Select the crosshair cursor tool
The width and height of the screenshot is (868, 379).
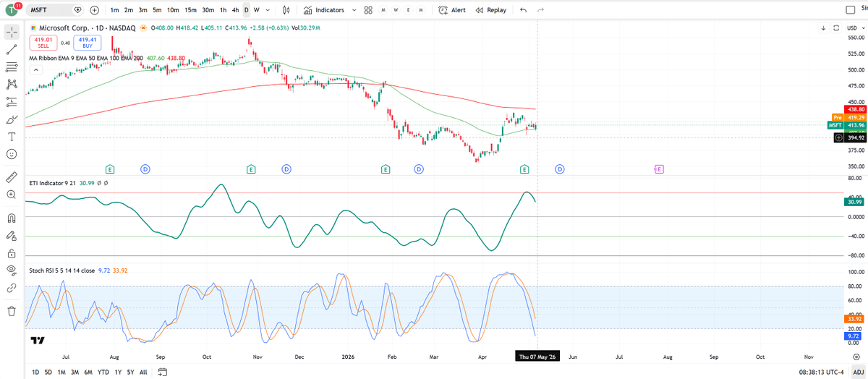12,32
